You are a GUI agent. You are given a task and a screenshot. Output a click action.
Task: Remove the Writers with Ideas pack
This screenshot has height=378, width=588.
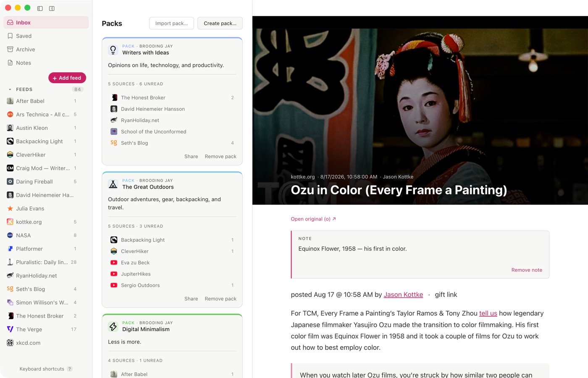coord(220,157)
